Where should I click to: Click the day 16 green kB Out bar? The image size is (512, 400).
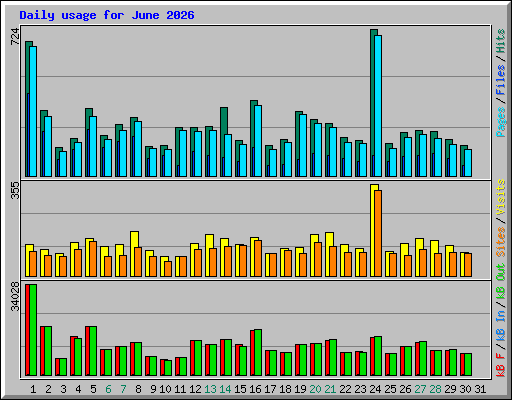[258, 353]
